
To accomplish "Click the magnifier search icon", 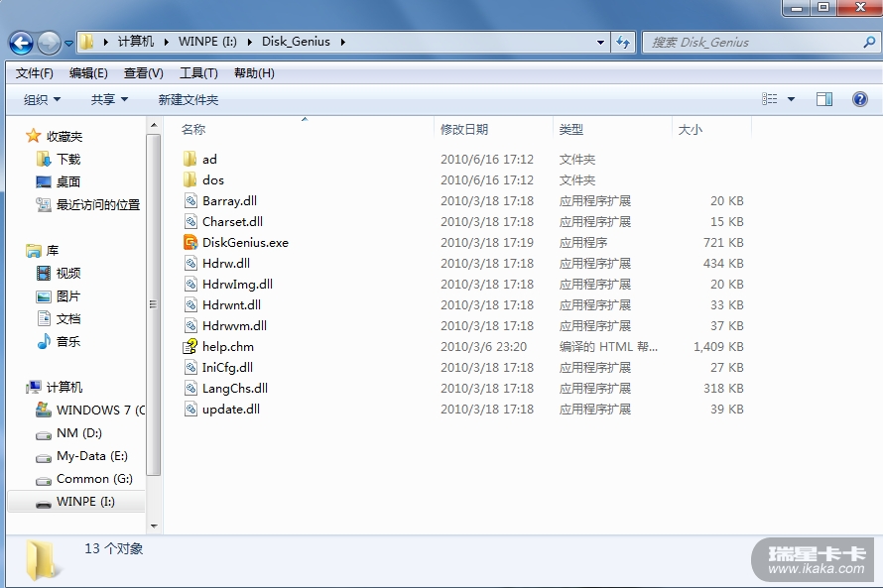I will click(869, 43).
